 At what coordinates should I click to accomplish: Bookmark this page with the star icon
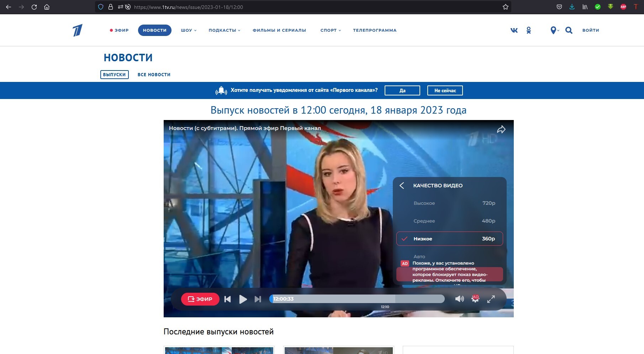(x=505, y=7)
